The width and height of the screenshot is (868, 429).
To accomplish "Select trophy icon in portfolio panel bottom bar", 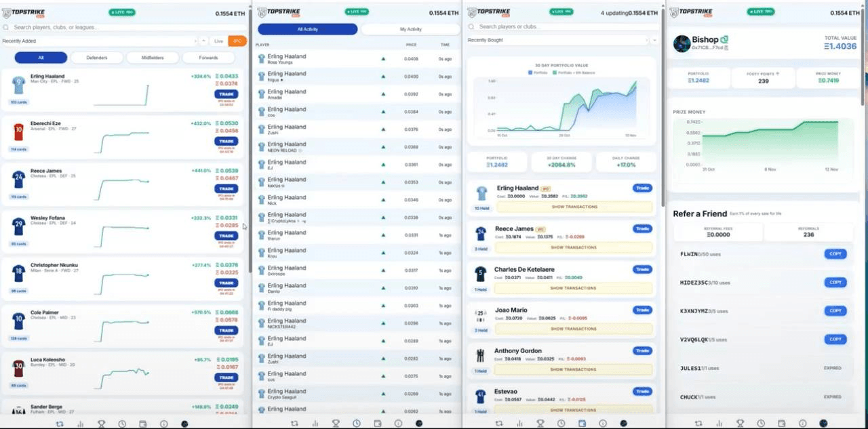I will [540, 424].
